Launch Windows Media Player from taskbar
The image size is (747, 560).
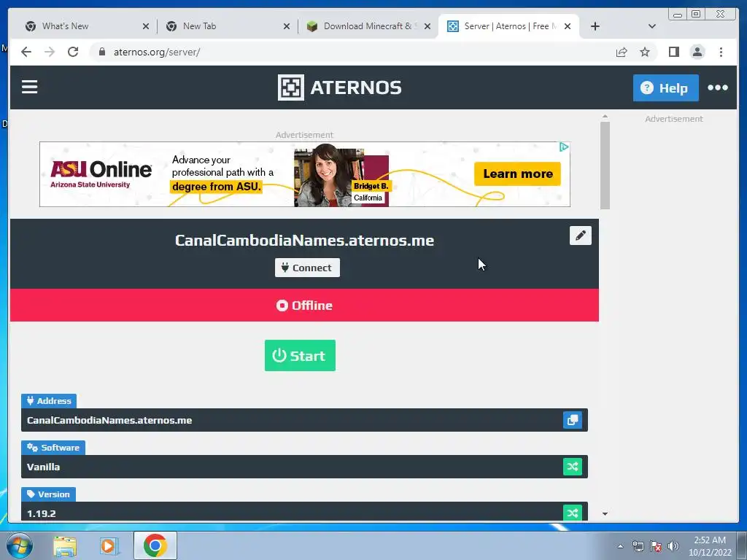(109, 545)
